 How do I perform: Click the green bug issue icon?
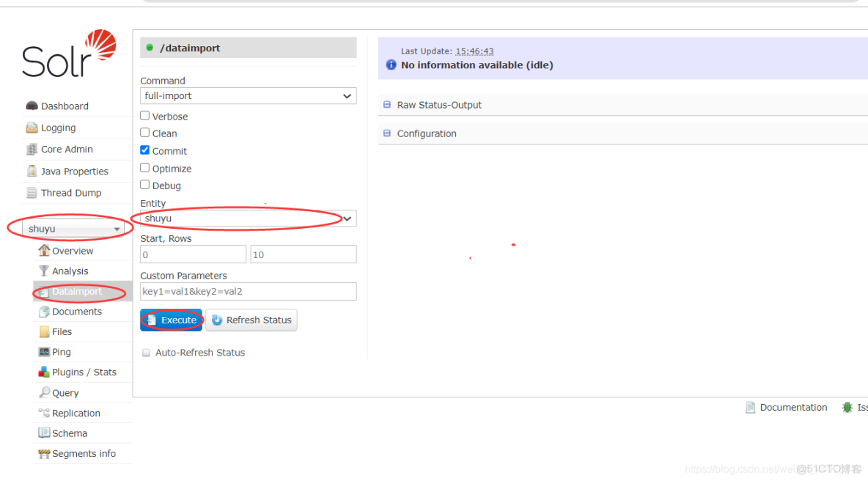pyautogui.click(x=847, y=408)
